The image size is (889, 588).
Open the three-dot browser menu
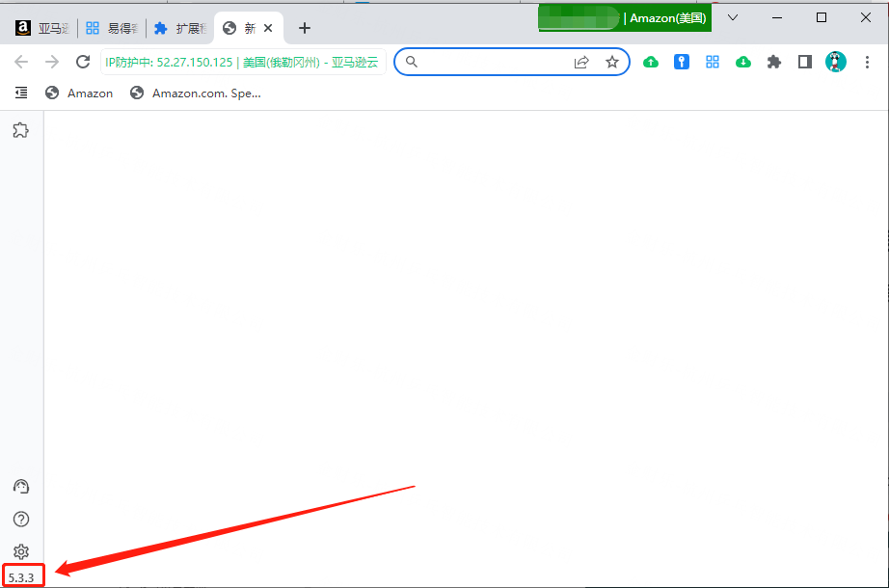(867, 62)
